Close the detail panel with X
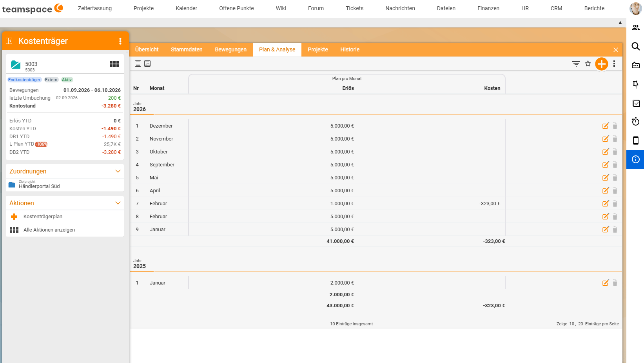 tap(616, 50)
